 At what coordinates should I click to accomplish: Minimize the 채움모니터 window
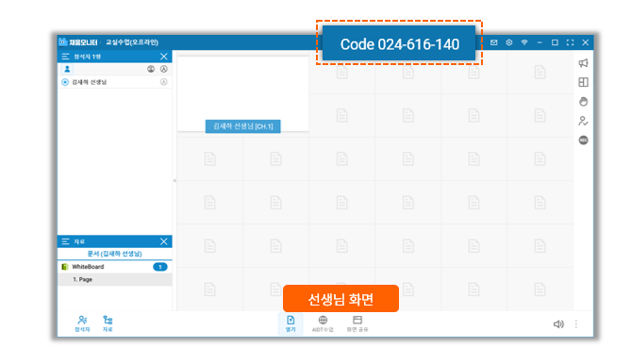point(540,42)
